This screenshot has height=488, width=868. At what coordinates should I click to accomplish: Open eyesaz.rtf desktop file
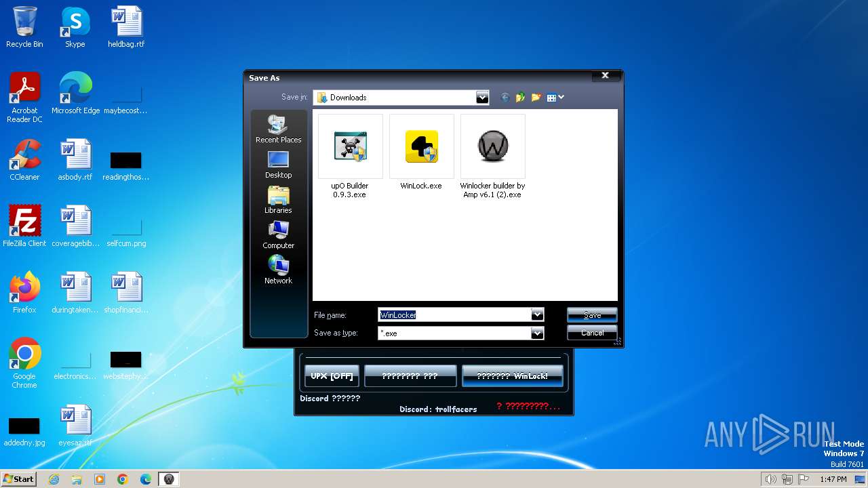tap(75, 426)
